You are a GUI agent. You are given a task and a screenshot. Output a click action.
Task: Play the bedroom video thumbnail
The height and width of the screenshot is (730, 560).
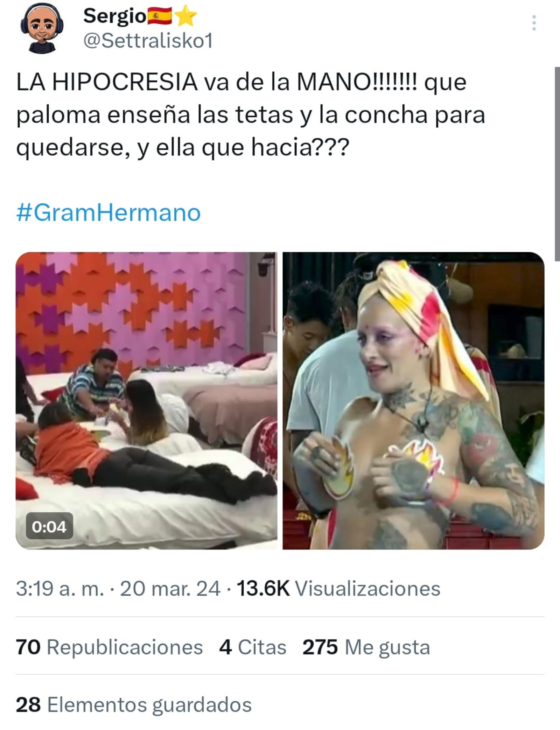coord(146,400)
